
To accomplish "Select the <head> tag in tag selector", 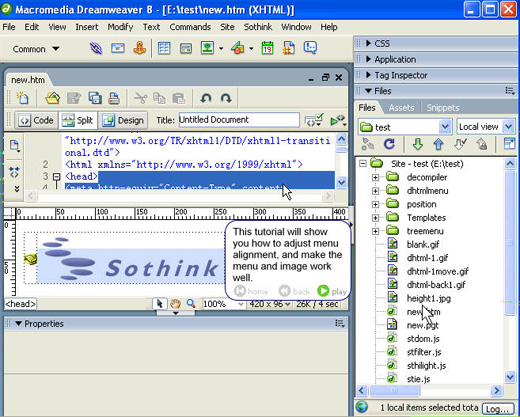I will click(20, 304).
